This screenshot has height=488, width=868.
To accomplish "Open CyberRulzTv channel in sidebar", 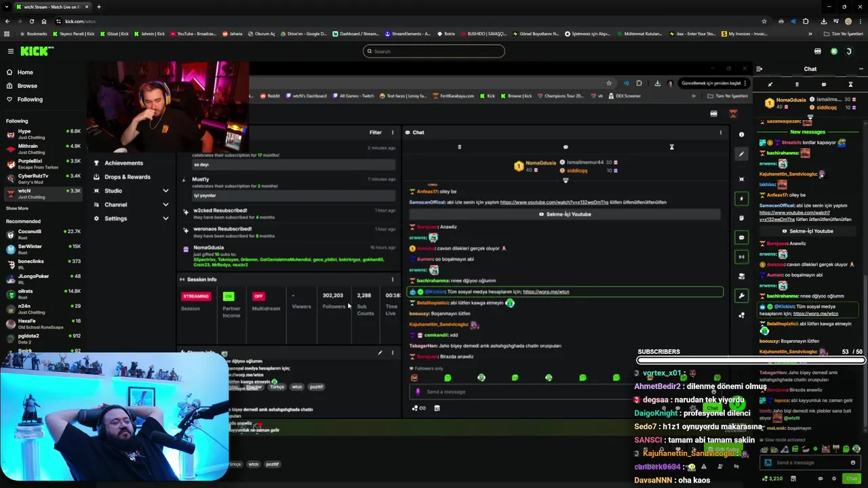I will pos(42,178).
